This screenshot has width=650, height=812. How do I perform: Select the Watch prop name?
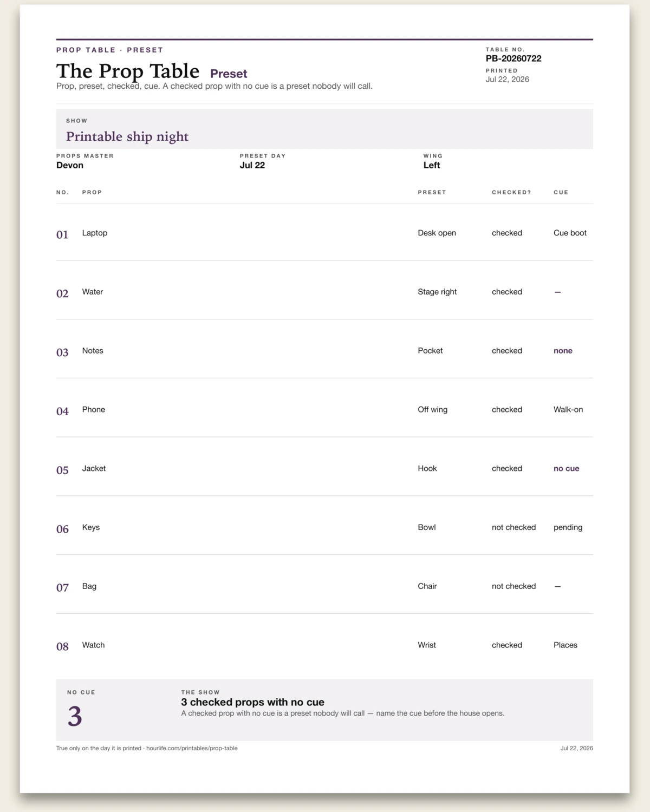click(x=93, y=645)
